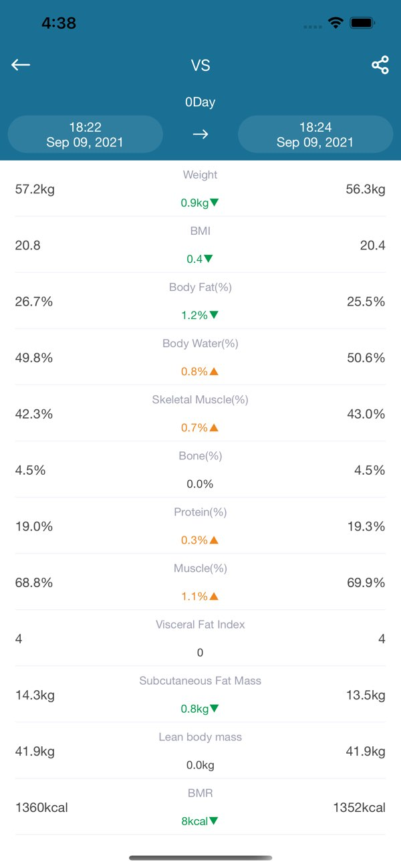The image size is (401, 868).
Task: Open the share icon
Action: click(380, 65)
